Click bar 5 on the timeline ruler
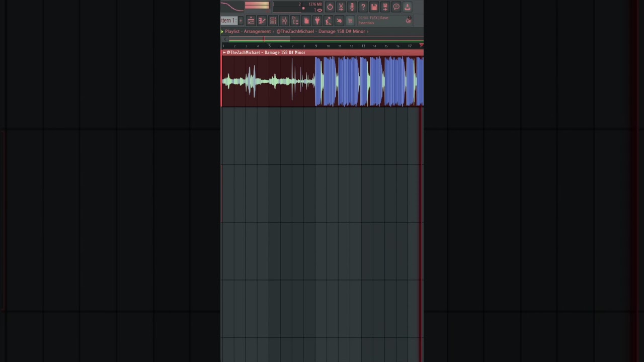 (x=269, y=46)
